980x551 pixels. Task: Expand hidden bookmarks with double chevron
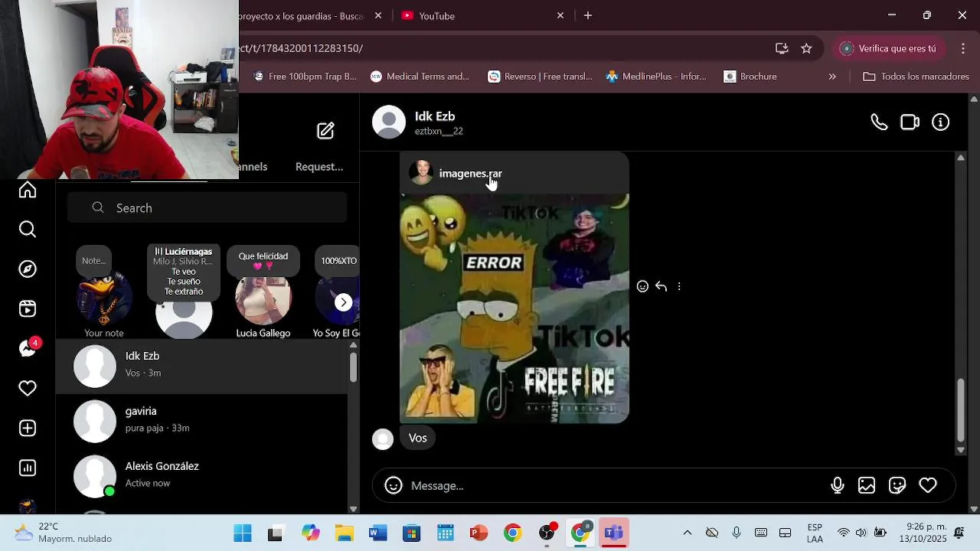click(832, 77)
